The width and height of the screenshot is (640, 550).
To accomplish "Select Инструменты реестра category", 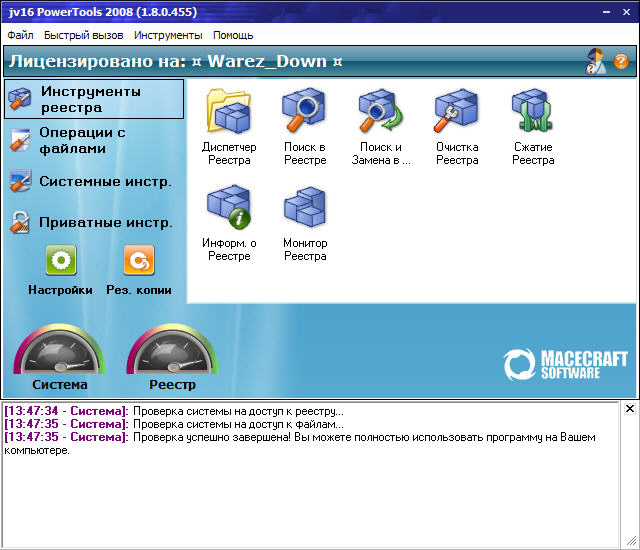I will (x=94, y=99).
